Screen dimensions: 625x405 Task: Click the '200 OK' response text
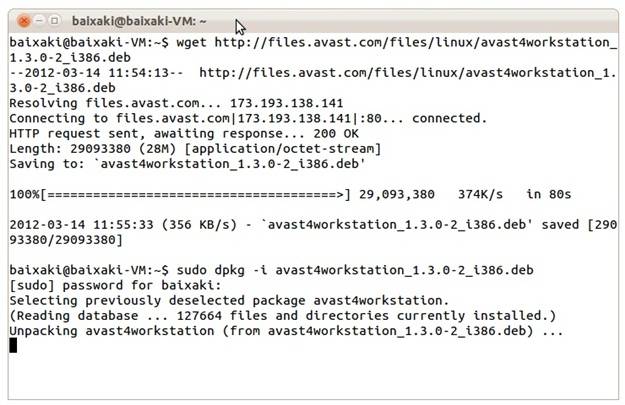click(336, 134)
